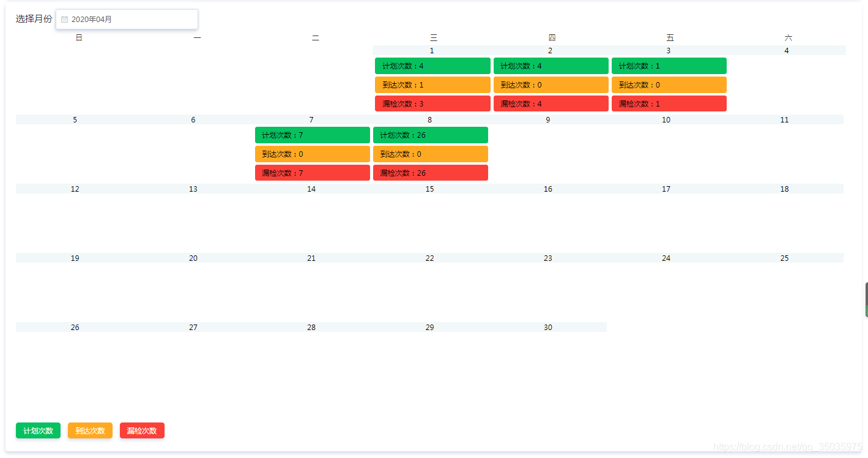
Task: Click date 30 in the calendar
Action: tap(548, 327)
